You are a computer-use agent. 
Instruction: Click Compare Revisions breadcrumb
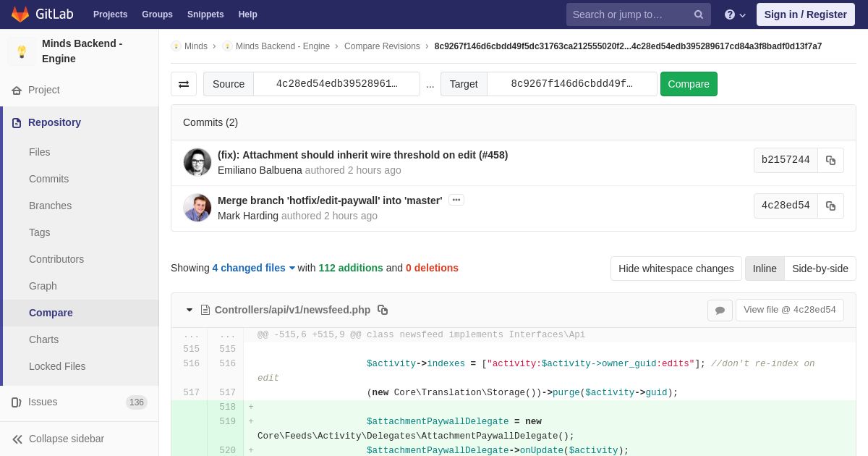382,46
